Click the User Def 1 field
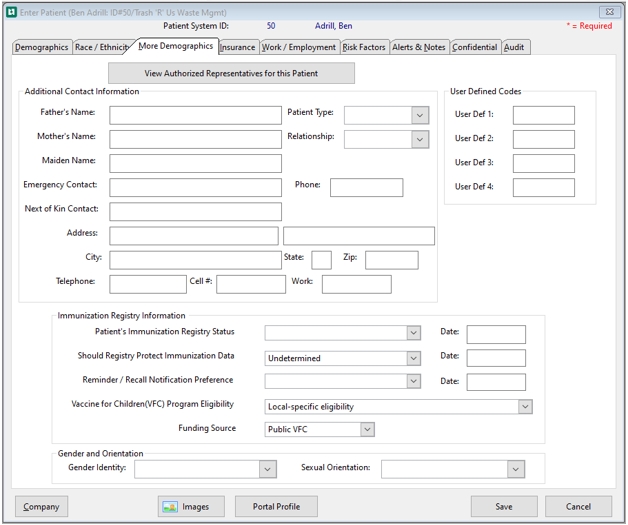 (x=544, y=115)
